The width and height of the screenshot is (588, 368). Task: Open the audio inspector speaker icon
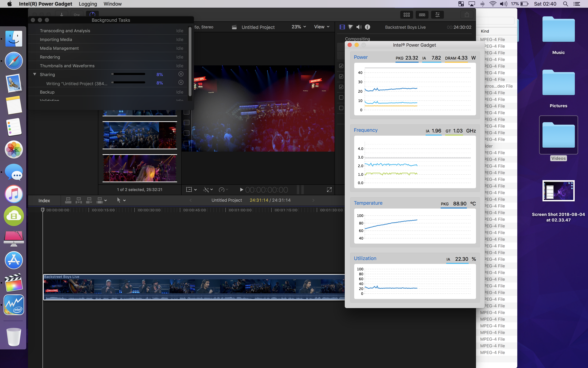[359, 27]
